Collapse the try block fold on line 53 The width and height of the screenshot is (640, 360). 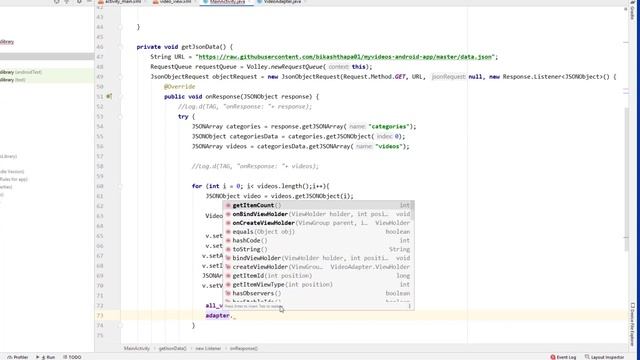tap(120, 117)
